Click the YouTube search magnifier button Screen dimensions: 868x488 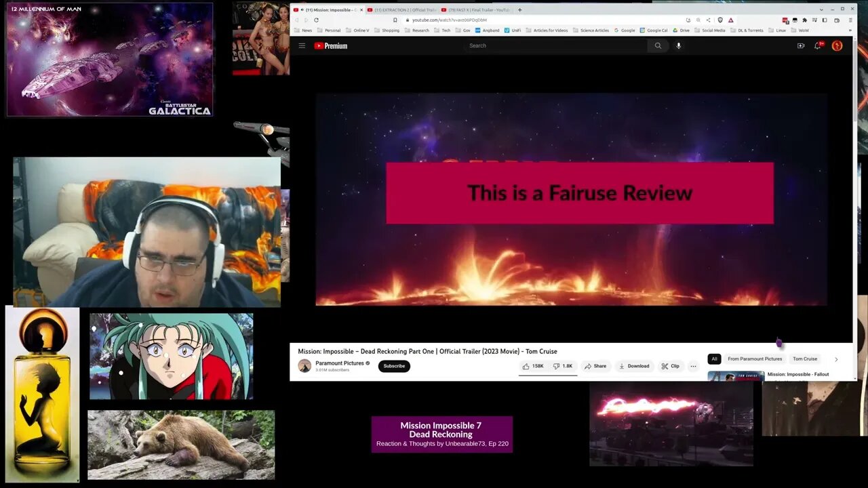click(658, 45)
